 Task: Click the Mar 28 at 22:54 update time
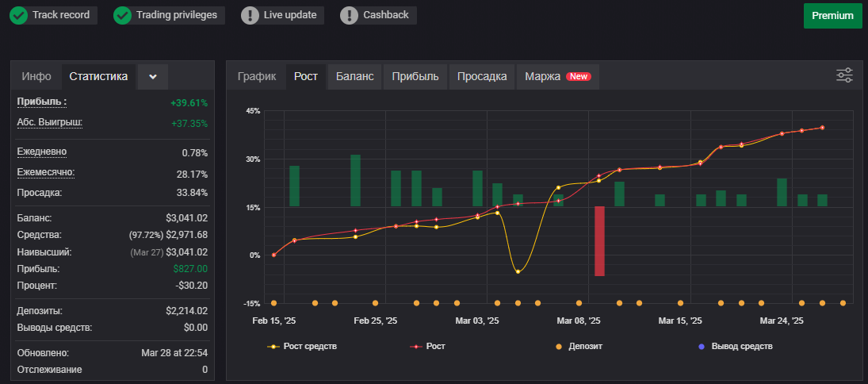pos(174,352)
